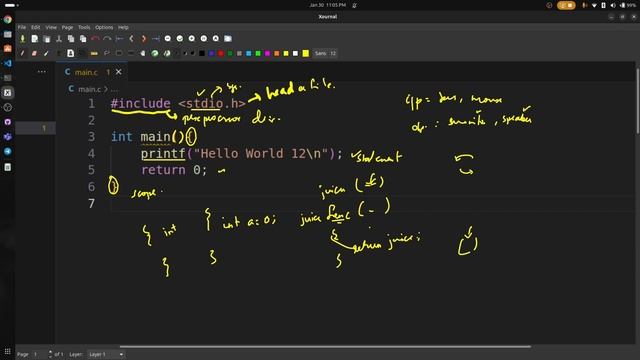Click the Zoom out icon

point(168,38)
